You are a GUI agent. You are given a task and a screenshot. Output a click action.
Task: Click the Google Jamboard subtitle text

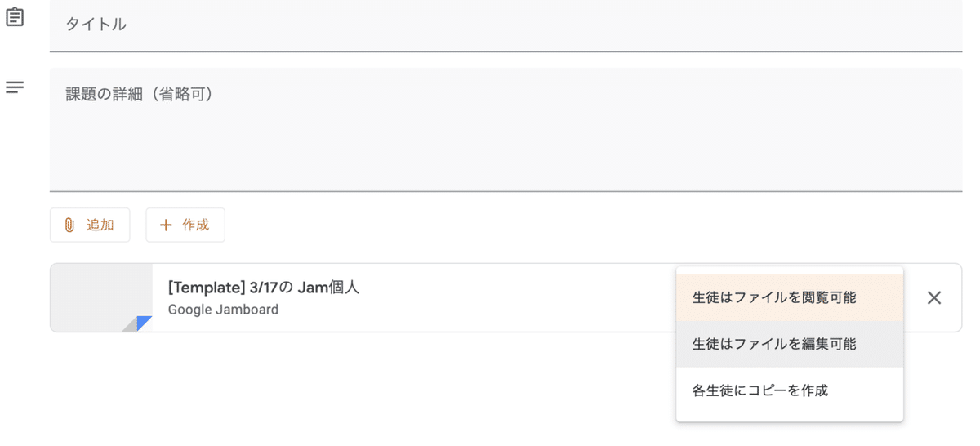coord(223,310)
